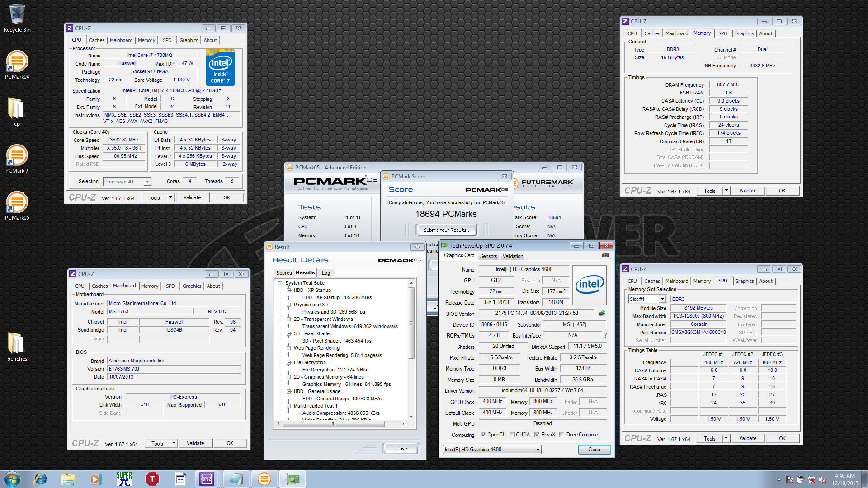This screenshot has height=488, width=868.
Task: Click the Result tree scroll down arrow
Action: tap(411, 417)
